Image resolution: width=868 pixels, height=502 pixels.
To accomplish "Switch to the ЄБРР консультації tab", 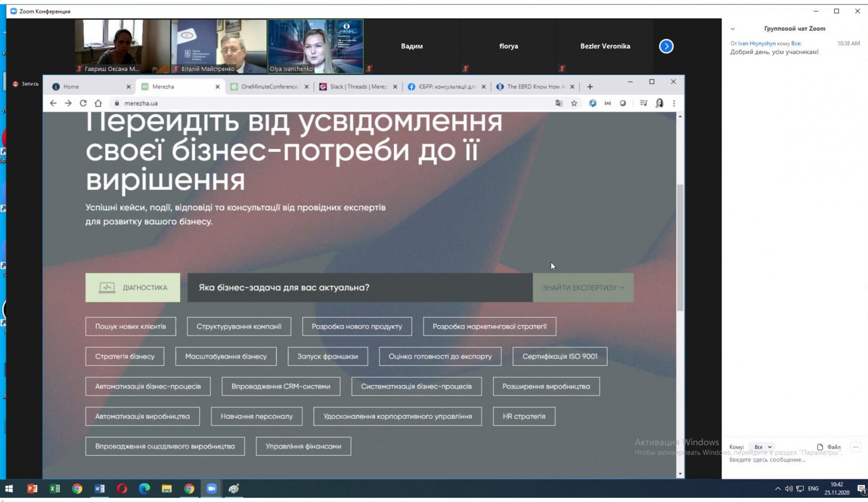I will pos(447,87).
